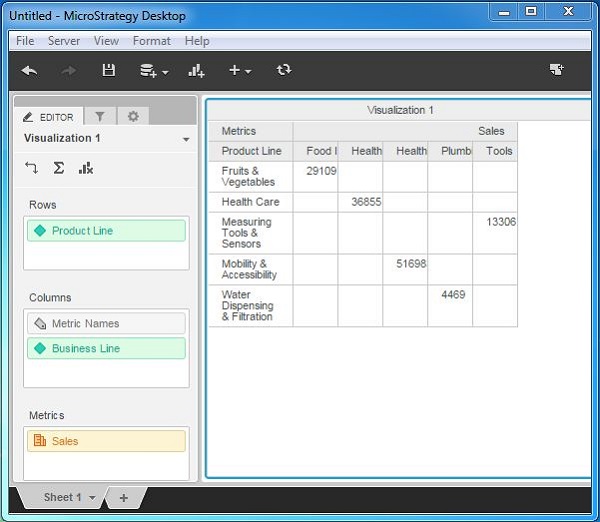Click the Add Visualization chart icon
Viewport: 600px width, 522px height.
coord(196,70)
